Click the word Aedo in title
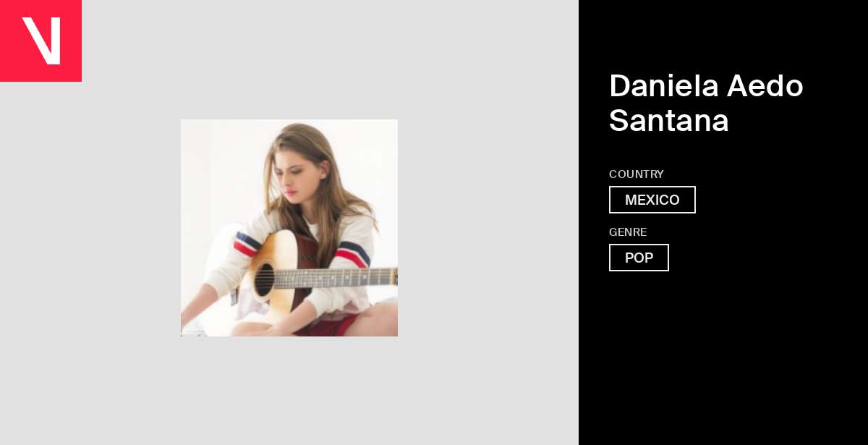 765,86
